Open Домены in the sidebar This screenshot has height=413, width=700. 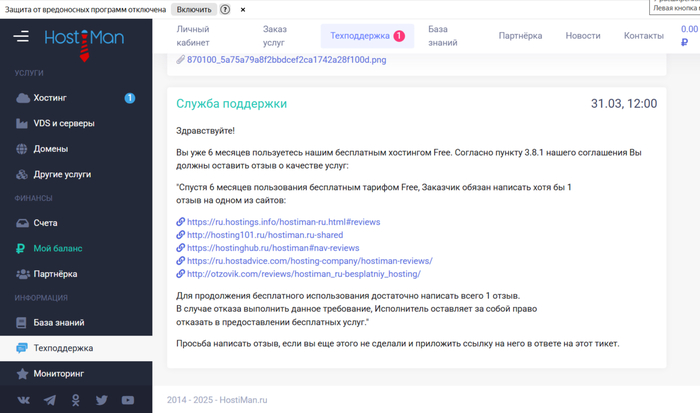[50, 148]
